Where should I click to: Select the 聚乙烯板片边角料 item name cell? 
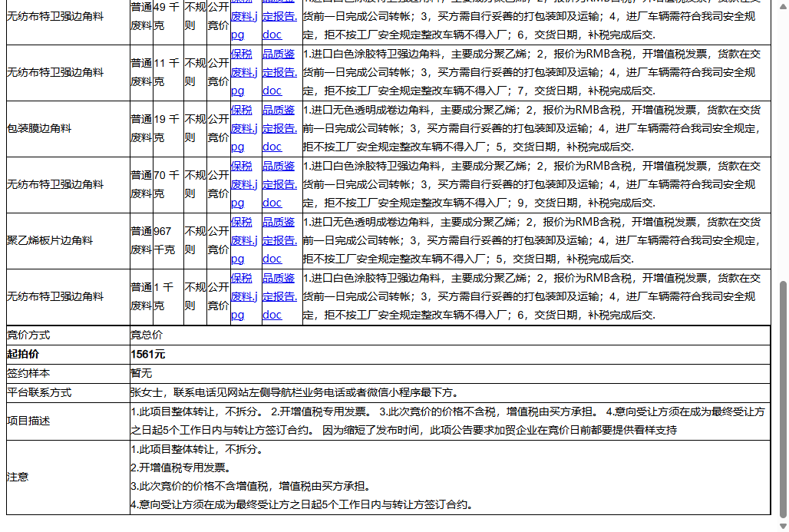[68, 240]
